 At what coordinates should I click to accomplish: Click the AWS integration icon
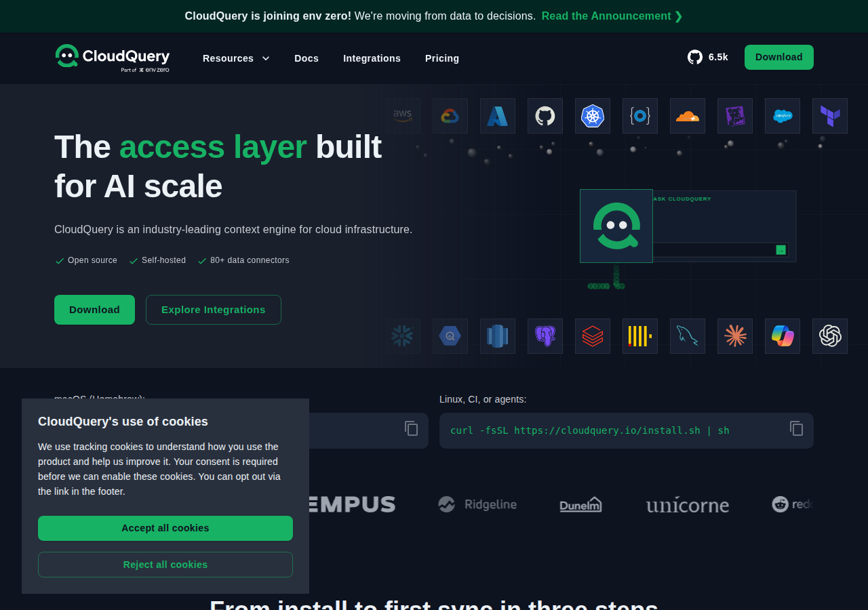point(403,116)
